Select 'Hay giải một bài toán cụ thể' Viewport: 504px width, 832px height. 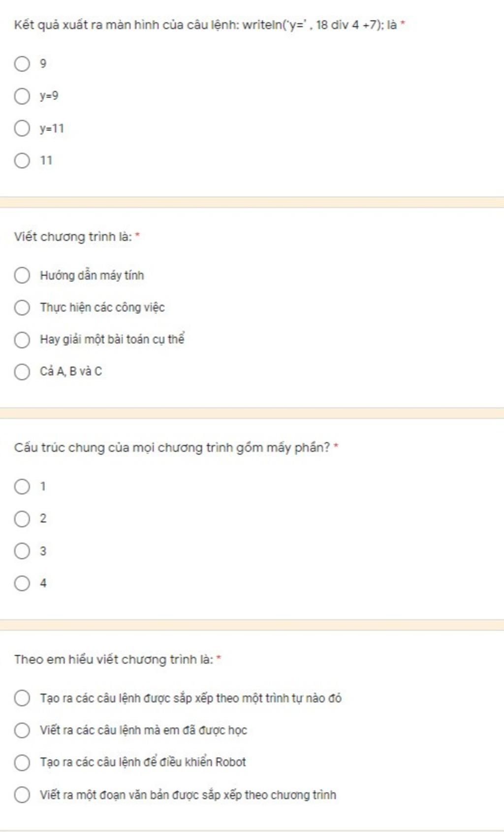pos(22,340)
